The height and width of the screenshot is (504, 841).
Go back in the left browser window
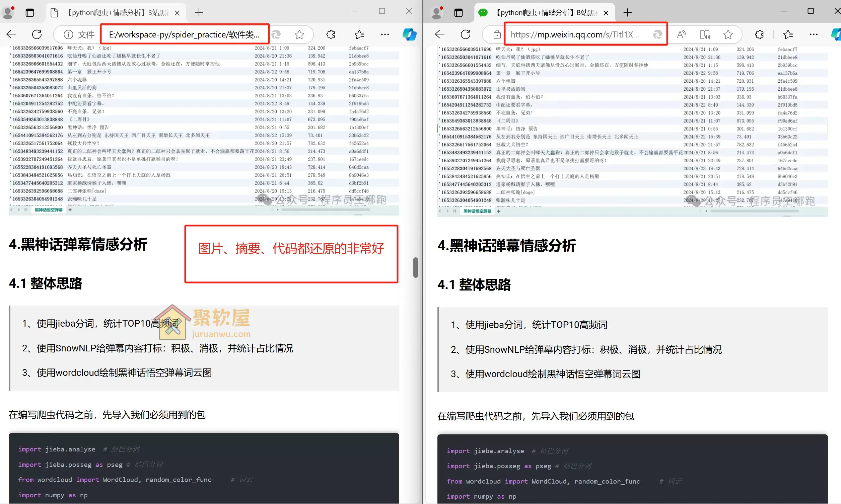[11, 34]
